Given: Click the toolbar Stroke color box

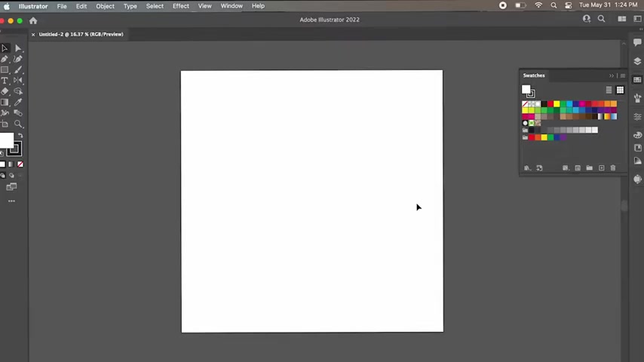Looking at the screenshot, I should [14, 149].
